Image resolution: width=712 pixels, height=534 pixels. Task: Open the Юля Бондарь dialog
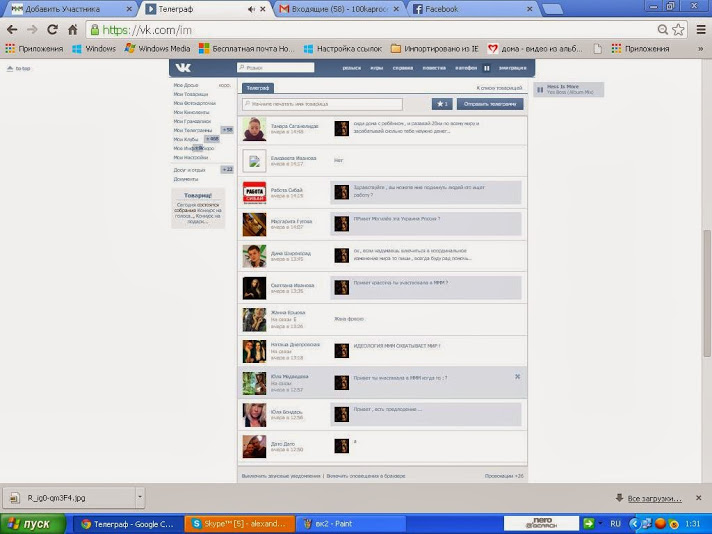point(382,415)
